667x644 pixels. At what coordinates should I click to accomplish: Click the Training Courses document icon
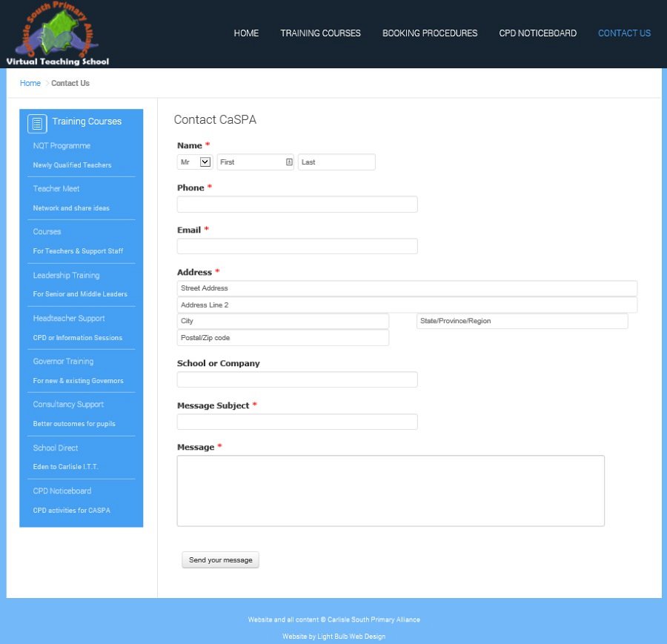(37, 123)
